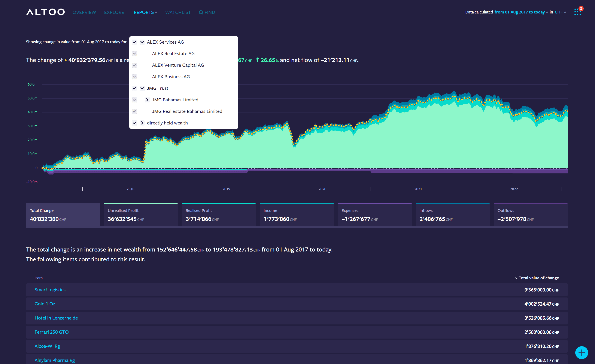Click the round plus button
Viewport: 595px width, 364px height.
[581, 353]
